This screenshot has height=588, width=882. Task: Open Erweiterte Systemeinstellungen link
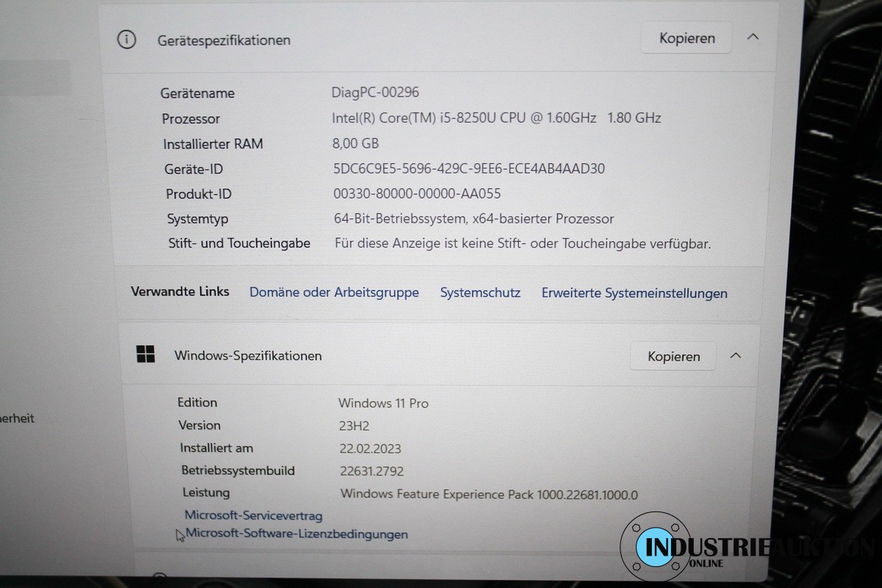[634, 293]
